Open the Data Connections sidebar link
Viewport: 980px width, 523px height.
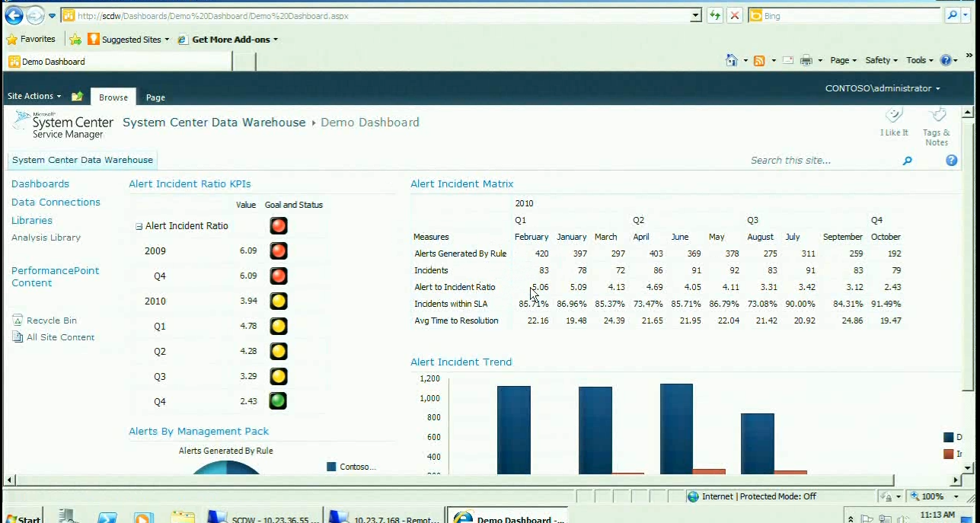[x=56, y=202]
